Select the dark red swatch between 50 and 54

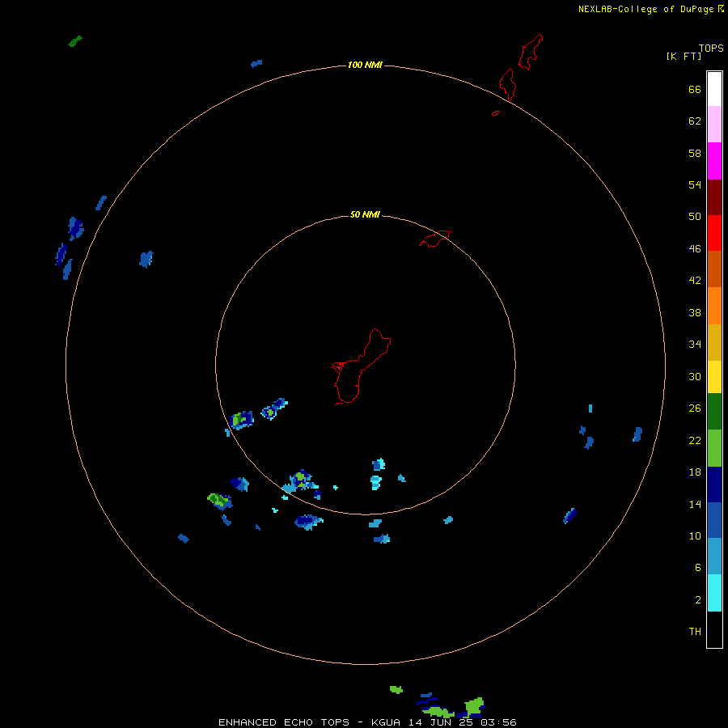(714, 197)
